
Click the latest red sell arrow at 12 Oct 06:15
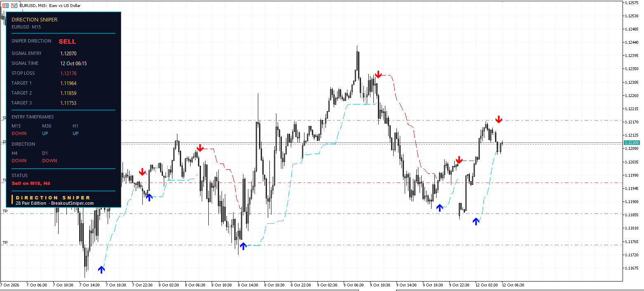point(499,119)
